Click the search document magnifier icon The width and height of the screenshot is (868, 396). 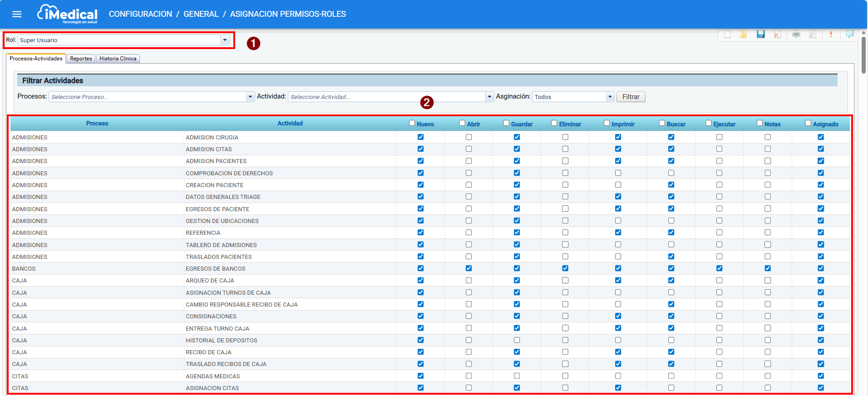click(813, 35)
